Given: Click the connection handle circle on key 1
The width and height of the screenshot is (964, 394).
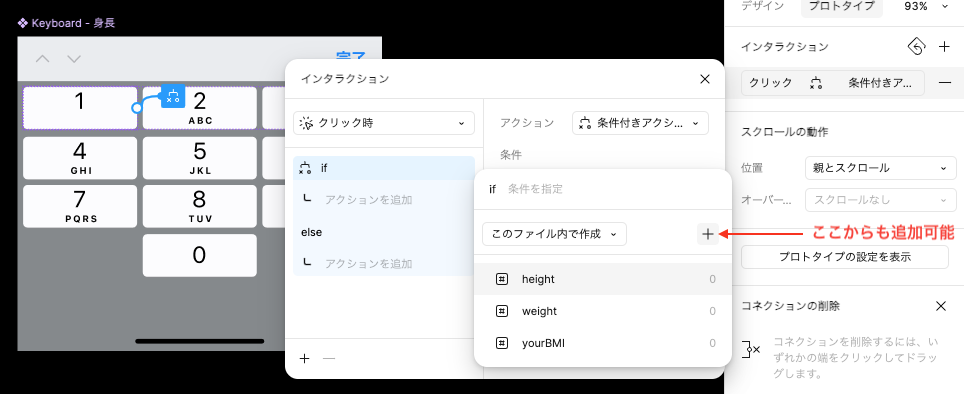Looking at the screenshot, I should click(x=137, y=108).
